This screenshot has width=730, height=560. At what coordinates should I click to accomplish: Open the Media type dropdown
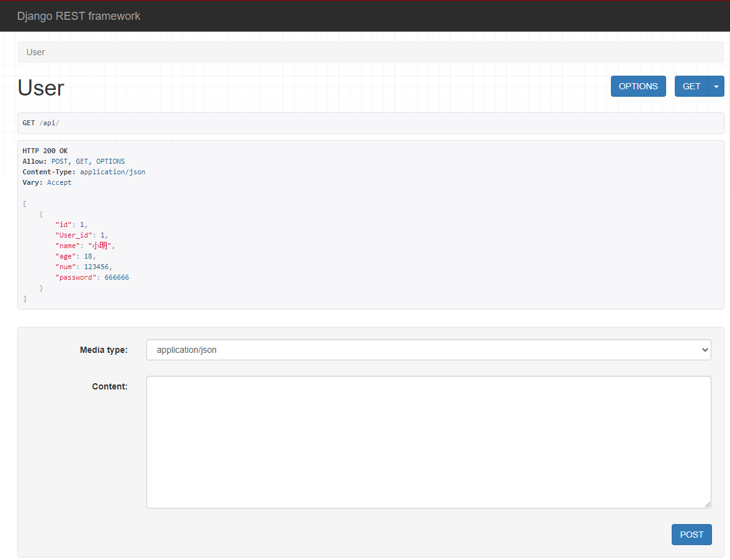[x=429, y=350]
